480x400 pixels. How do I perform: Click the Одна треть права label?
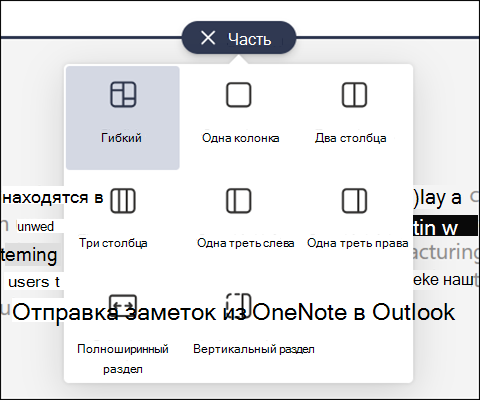coord(358,243)
